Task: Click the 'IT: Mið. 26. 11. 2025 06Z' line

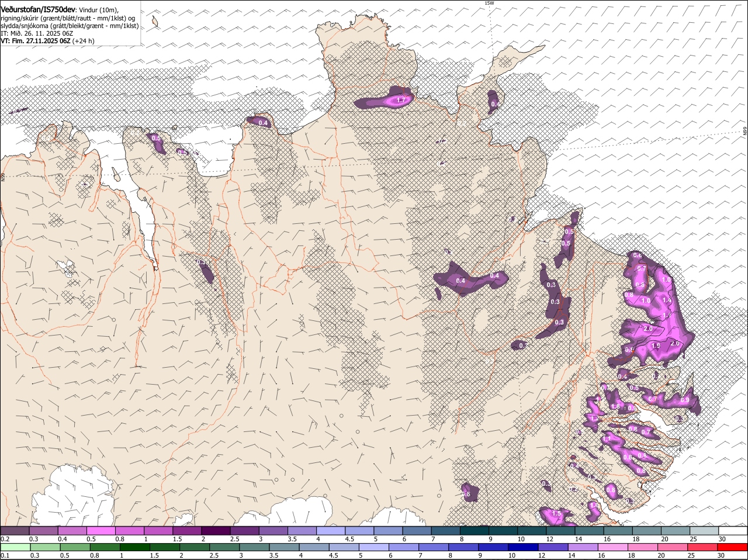Action: tap(37, 33)
